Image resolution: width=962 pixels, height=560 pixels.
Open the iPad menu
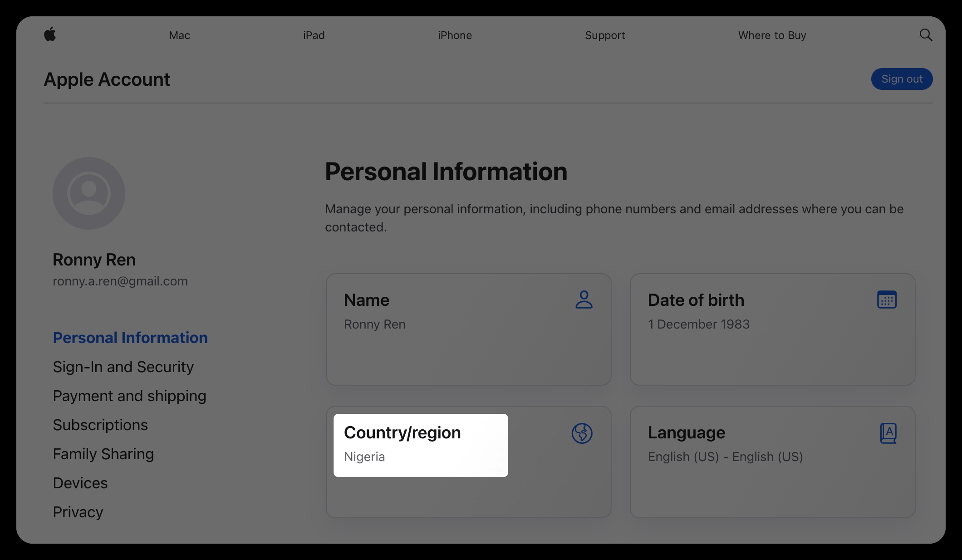point(314,35)
